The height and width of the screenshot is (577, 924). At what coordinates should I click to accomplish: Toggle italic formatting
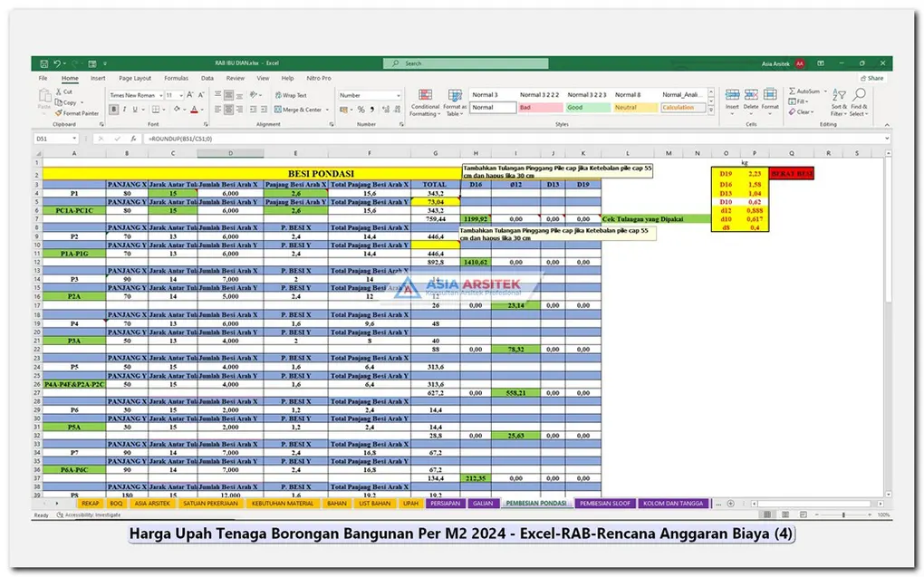(x=124, y=110)
